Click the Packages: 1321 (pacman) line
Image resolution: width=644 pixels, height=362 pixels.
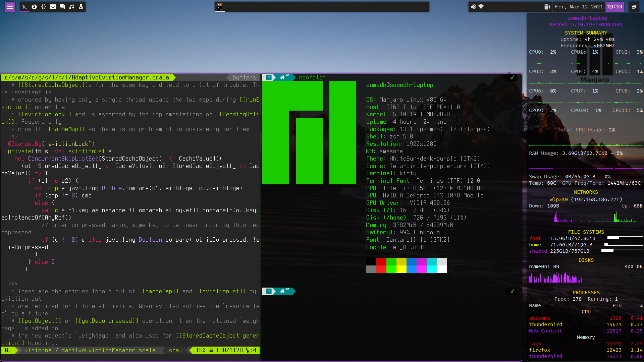pos(428,129)
